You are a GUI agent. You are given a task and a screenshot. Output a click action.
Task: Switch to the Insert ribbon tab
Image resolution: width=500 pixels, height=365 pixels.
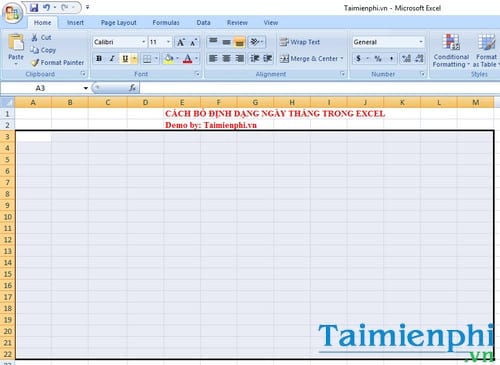point(75,23)
